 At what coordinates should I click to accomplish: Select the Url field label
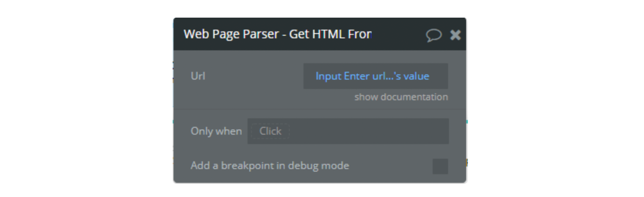(x=198, y=76)
